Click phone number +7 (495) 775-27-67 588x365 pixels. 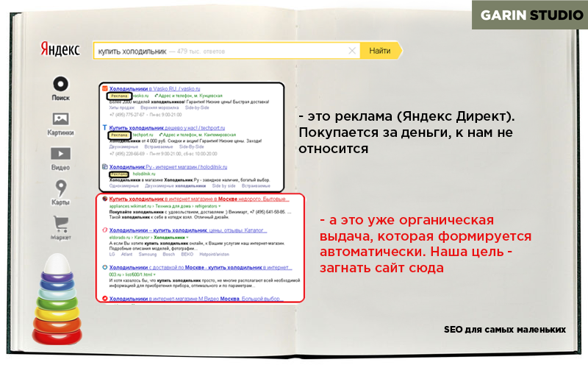click(x=126, y=115)
